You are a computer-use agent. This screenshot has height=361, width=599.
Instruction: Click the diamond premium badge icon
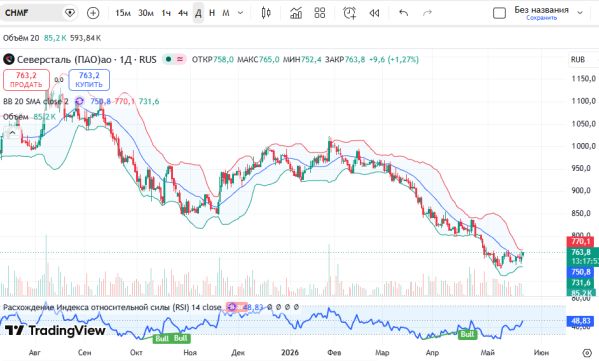[x=70, y=13]
